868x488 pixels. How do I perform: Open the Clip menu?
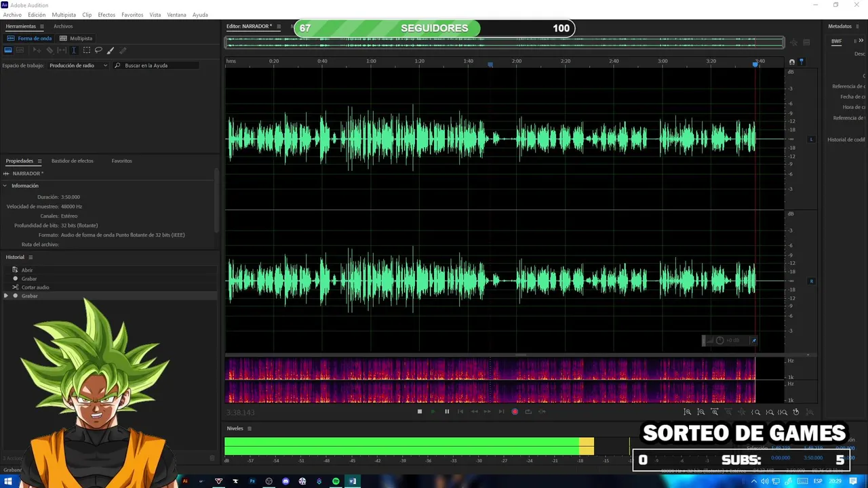(87, 15)
